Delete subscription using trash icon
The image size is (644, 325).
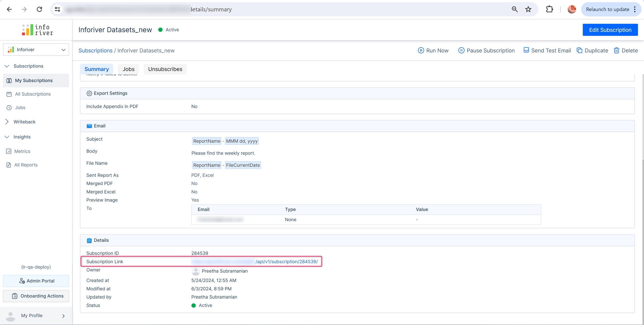point(616,51)
